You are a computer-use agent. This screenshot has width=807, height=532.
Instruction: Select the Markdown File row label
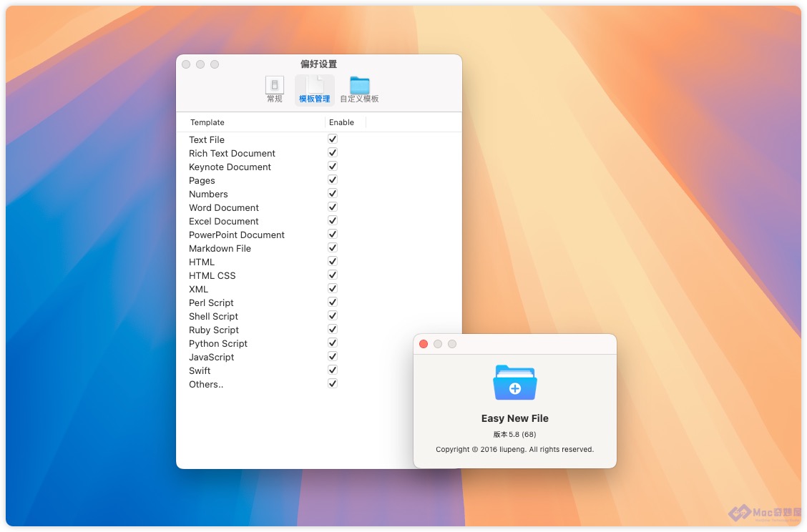[x=220, y=248]
